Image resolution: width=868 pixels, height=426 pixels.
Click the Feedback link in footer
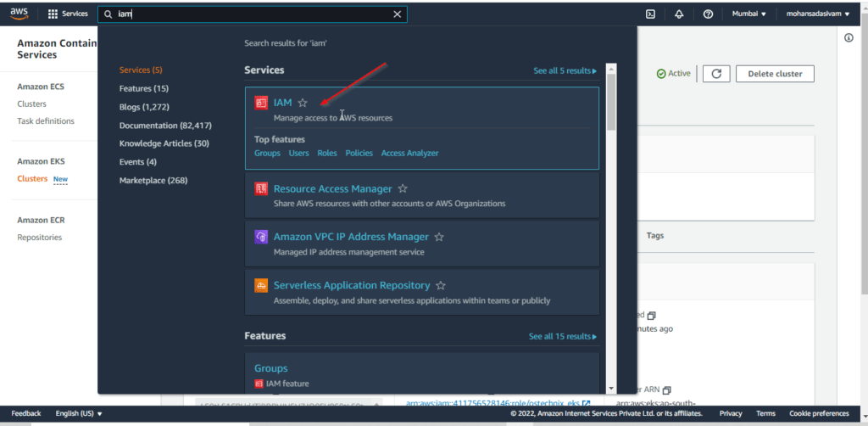coord(26,413)
